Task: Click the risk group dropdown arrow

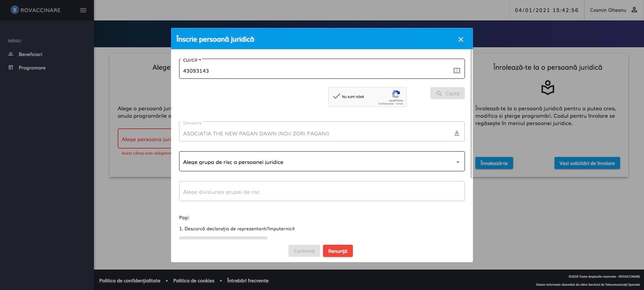Action: (458, 162)
